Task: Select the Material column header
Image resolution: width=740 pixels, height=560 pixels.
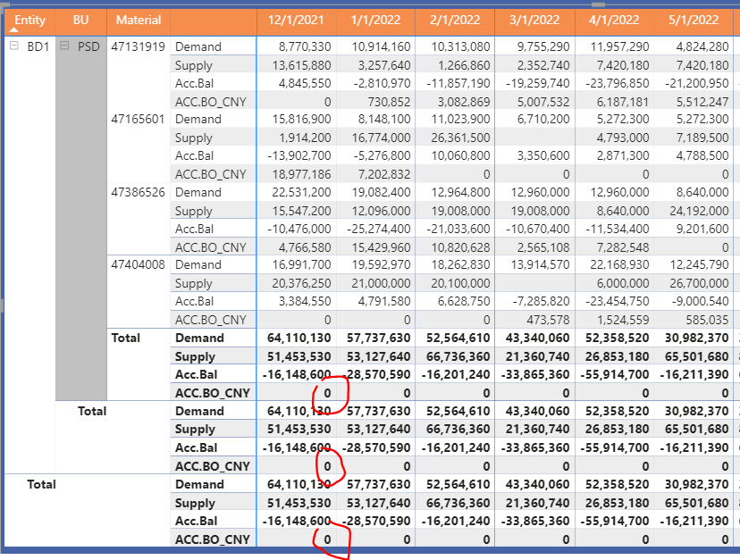Action: 139,20
